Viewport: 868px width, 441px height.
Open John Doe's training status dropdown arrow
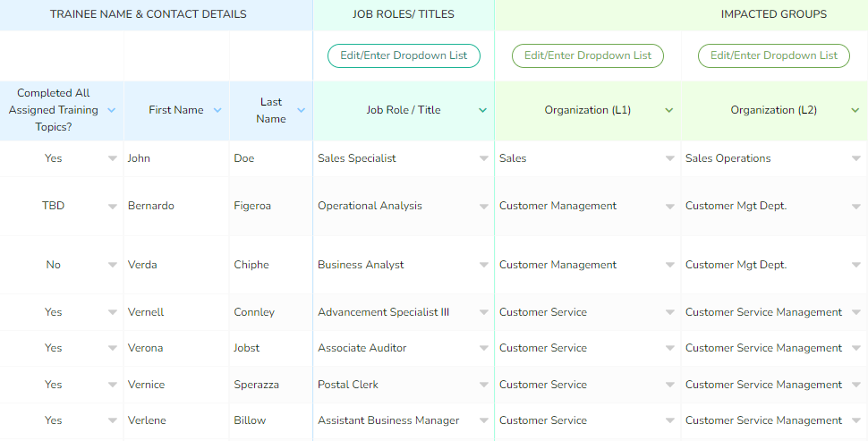[113, 158]
